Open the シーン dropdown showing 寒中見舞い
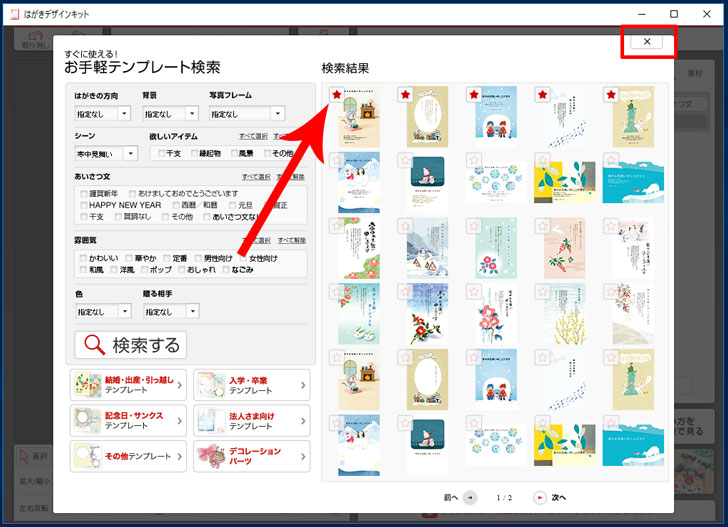Screen dimensions: 728x527 point(106,154)
